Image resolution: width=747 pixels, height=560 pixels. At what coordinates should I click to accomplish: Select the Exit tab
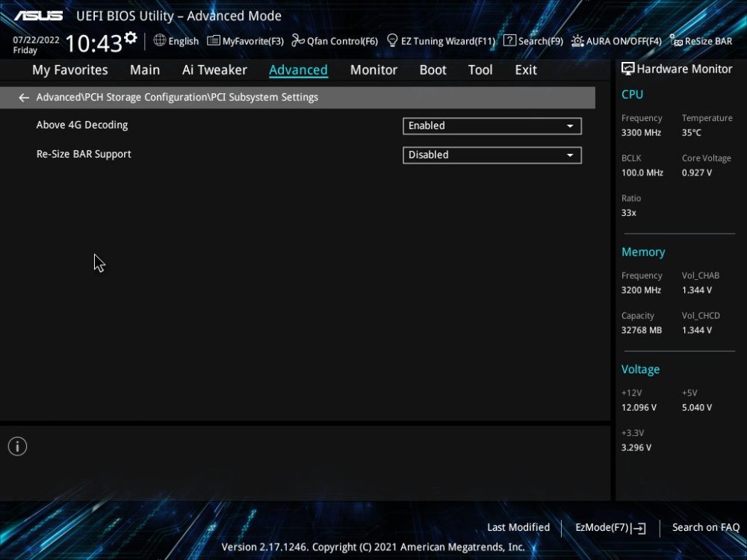coord(526,70)
